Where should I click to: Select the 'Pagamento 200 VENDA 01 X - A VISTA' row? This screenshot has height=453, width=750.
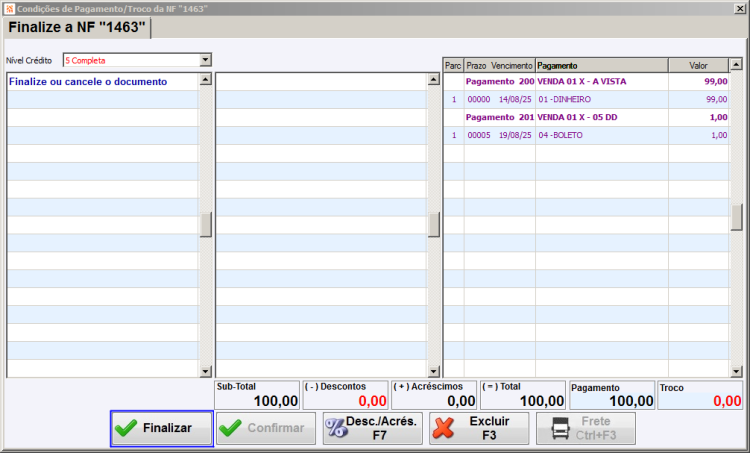(586, 82)
